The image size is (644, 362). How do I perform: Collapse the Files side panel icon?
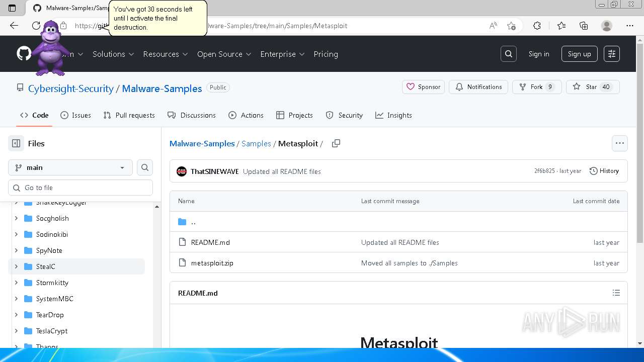coord(16,143)
